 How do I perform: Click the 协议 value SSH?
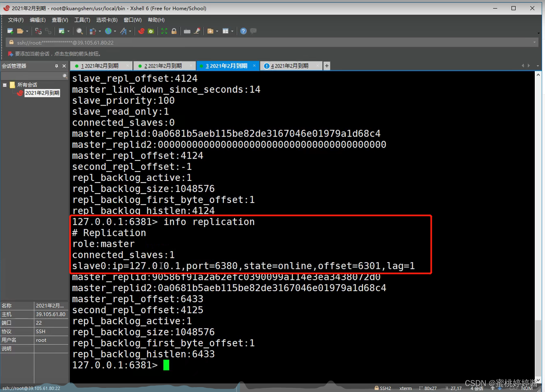tap(40, 331)
